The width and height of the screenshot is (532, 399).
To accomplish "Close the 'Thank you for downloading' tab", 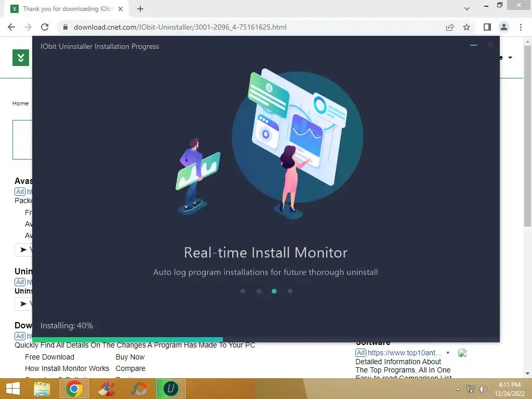I will click(x=121, y=9).
